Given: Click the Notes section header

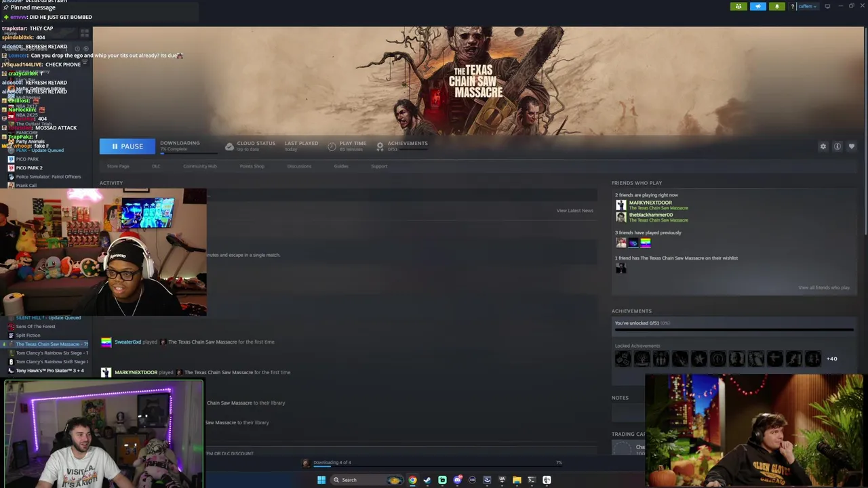Looking at the screenshot, I should click(620, 398).
